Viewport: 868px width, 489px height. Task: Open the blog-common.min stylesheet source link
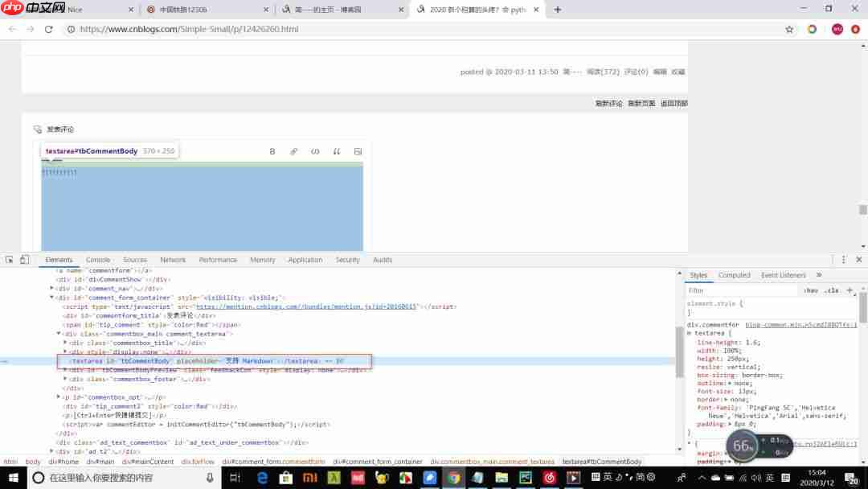pyautogui.click(x=801, y=324)
